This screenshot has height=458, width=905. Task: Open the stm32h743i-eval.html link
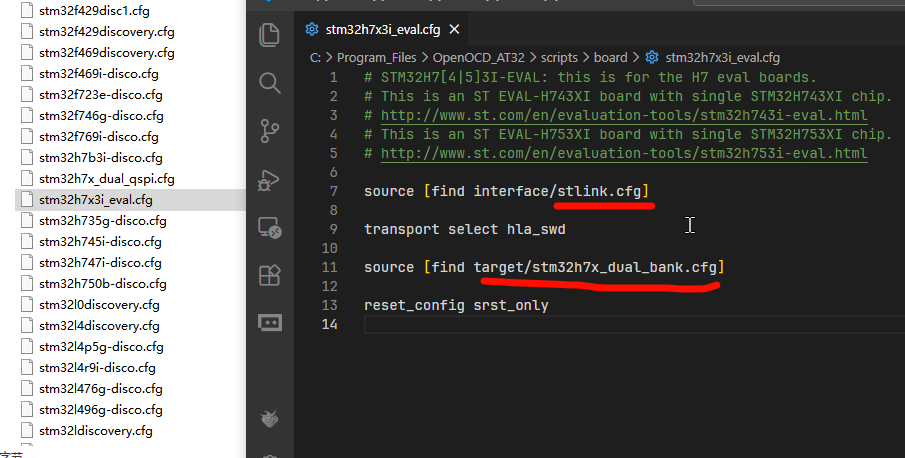click(623, 116)
